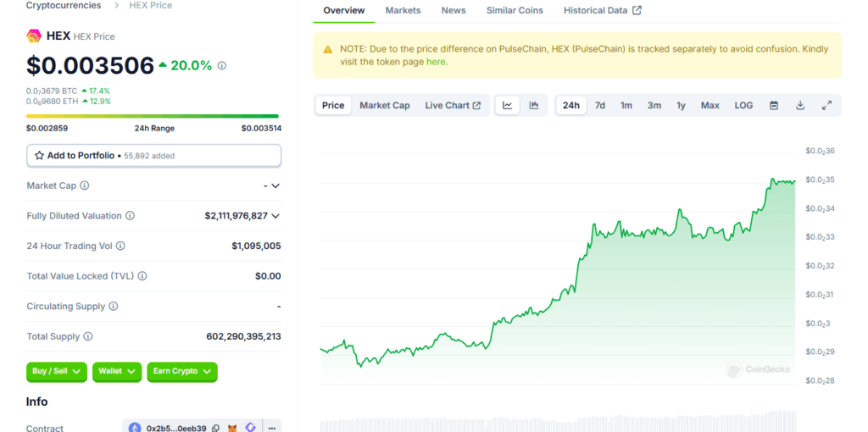
Task: Open the Wallet dropdown
Action: tap(117, 372)
